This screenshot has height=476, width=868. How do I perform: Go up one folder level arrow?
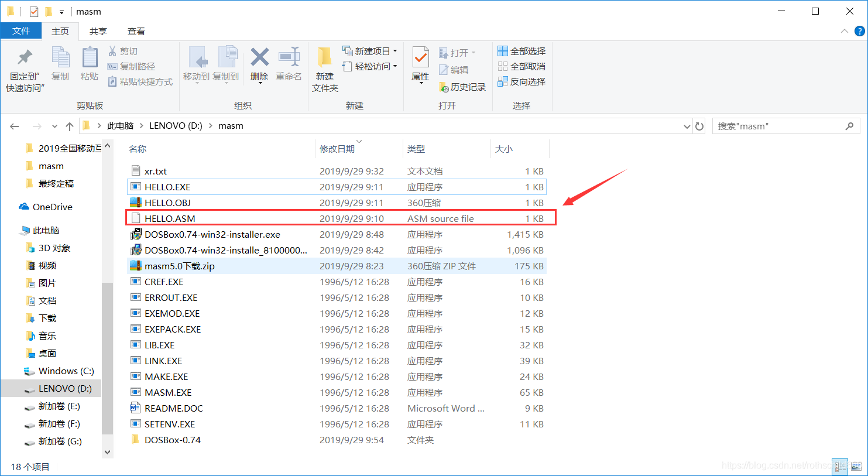pyautogui.click(x=70, y=126)
